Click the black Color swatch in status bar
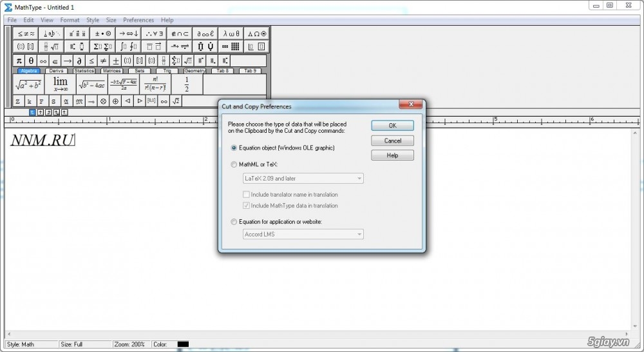 click(x=183, y=344)
